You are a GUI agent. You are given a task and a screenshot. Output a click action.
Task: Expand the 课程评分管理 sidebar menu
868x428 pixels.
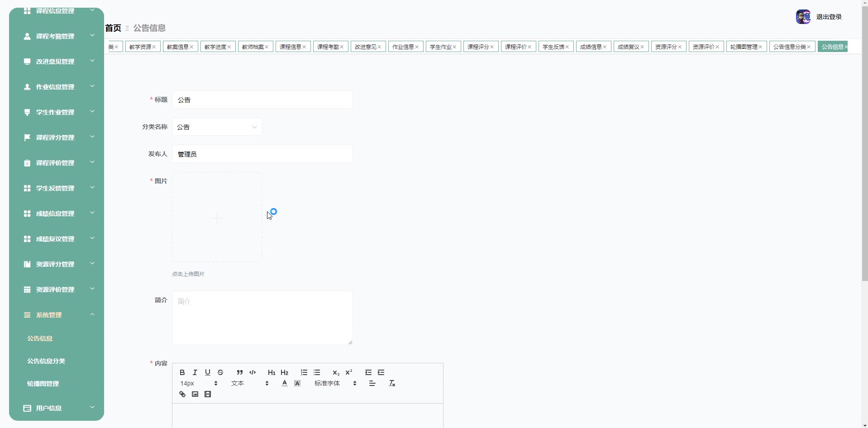(x=57, y=138)
